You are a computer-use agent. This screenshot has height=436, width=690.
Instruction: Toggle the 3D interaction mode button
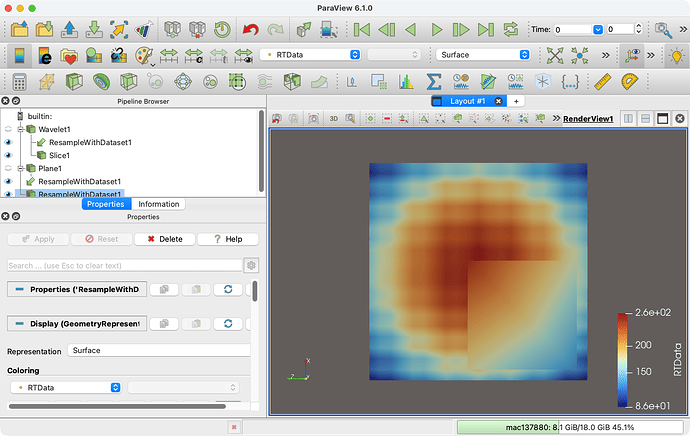(334, 118)
